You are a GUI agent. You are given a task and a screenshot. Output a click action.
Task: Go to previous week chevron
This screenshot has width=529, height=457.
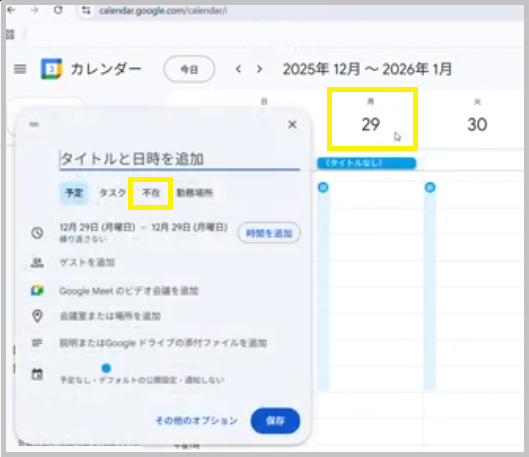click(238, 69)
